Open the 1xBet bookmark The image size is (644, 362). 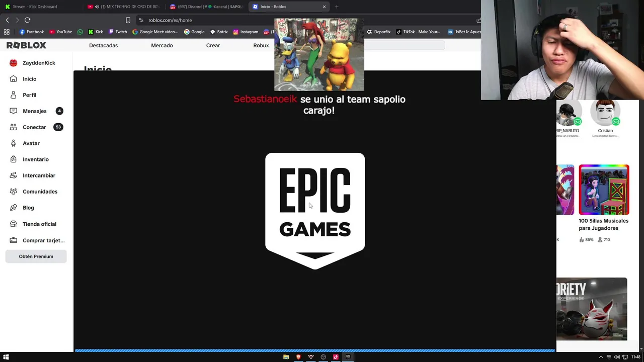464,32
